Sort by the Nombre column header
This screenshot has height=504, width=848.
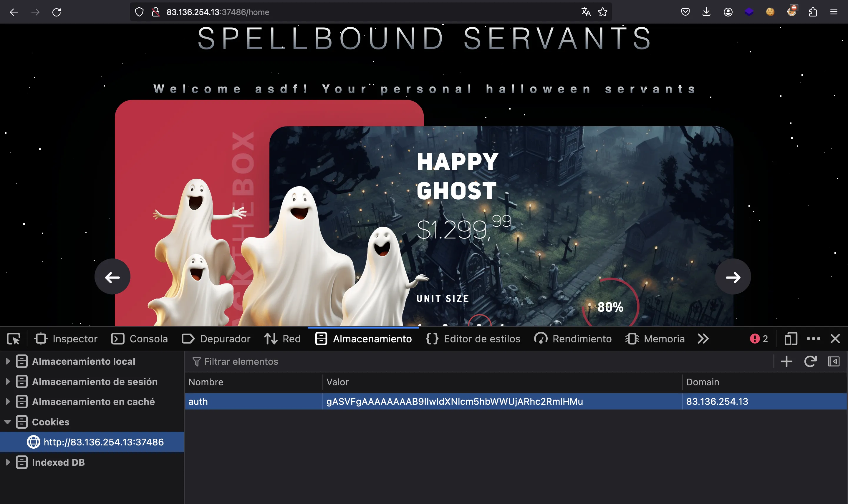(254, 382)
